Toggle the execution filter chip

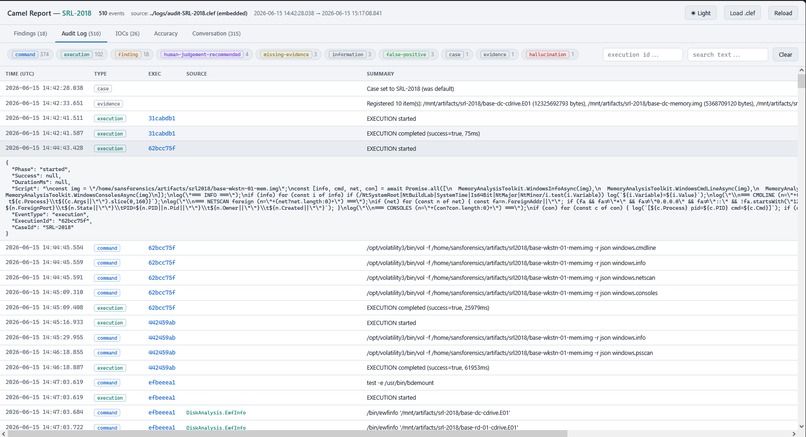[x=82, y=54]
